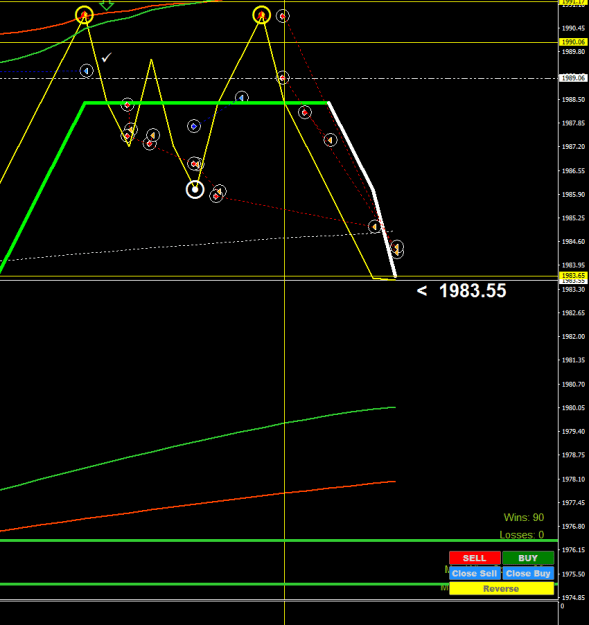
Task: Click the red SELL button
Action: [475, 558]
